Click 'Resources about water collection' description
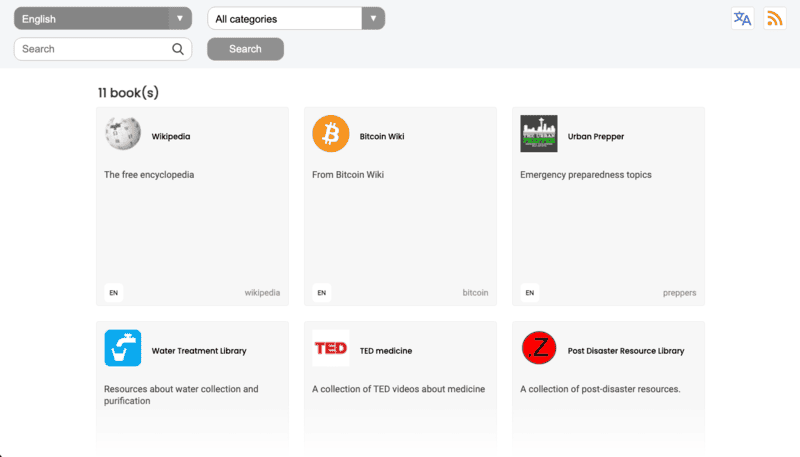The image size is (800, 457). pos(181,395)
